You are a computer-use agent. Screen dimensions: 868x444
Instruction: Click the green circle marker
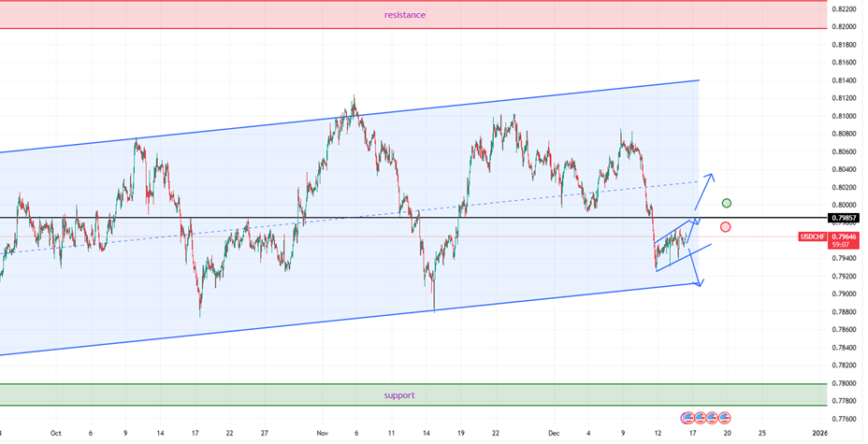pos(727,203)
